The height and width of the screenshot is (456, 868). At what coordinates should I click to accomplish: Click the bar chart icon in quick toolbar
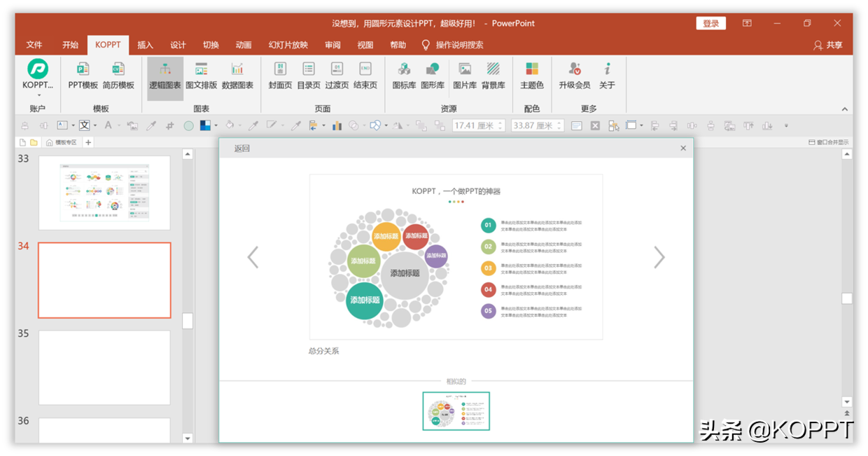point(337,125)
